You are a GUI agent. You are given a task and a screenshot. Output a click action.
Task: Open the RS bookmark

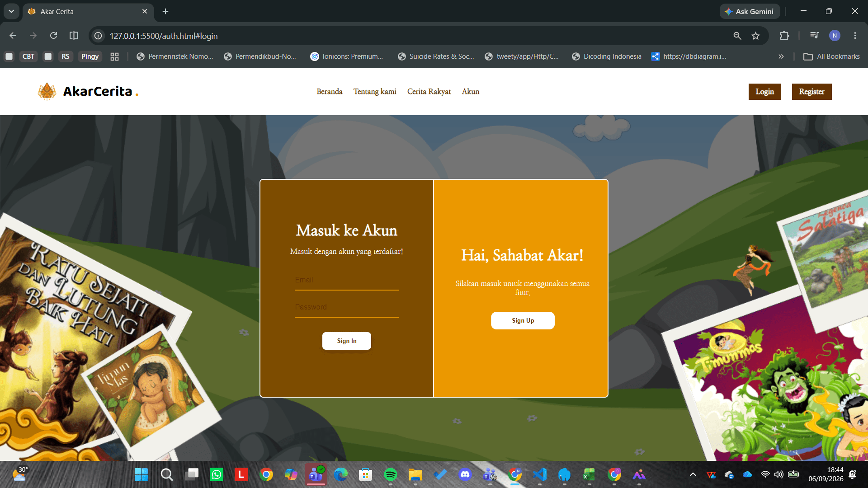[66, 56]
